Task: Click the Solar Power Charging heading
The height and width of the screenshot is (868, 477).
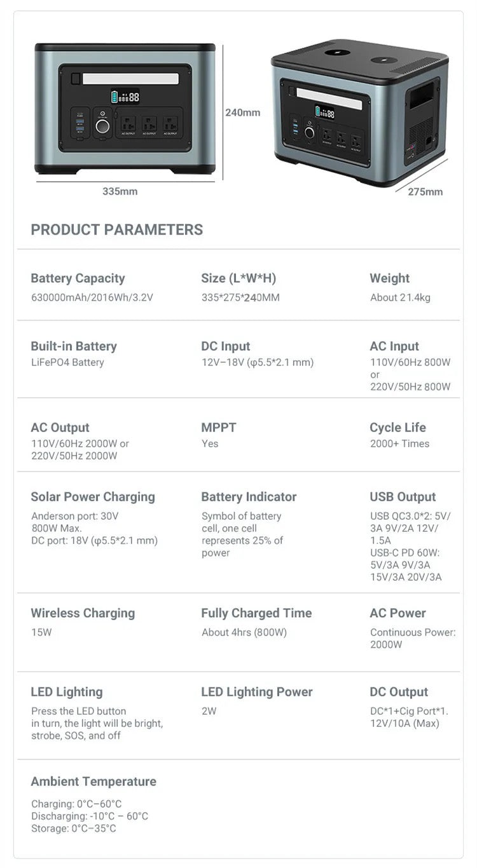Action: [93, 497]
